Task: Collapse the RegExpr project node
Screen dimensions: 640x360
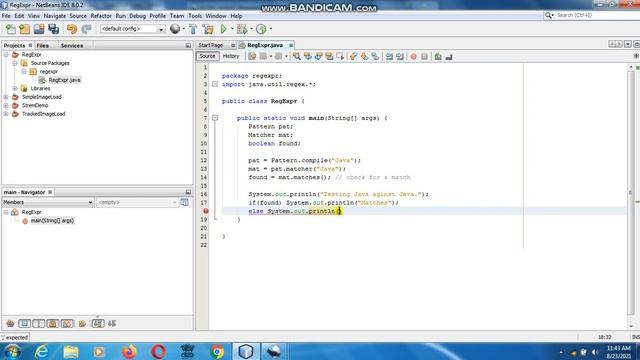Action: (x=6, y=54)
